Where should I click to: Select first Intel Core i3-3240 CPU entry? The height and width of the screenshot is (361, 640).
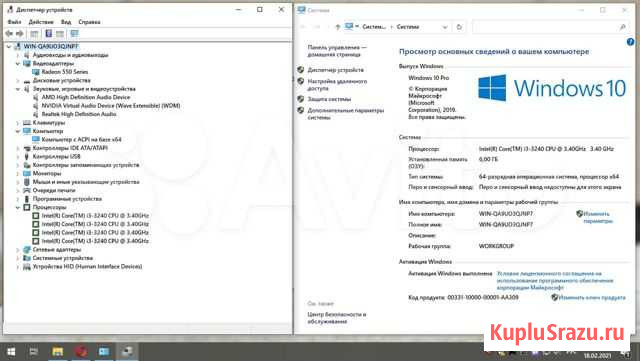click(95, 216)
